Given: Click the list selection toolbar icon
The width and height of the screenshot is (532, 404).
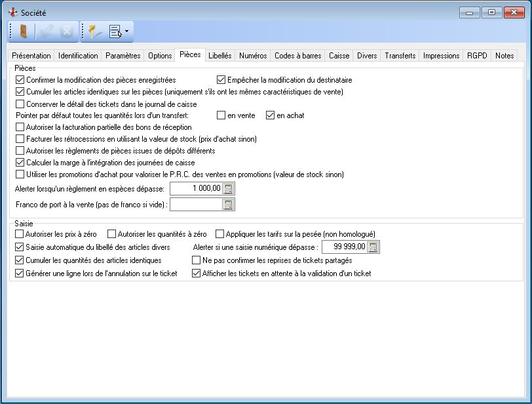Looking at the screenshot, I should click(115, 31).
